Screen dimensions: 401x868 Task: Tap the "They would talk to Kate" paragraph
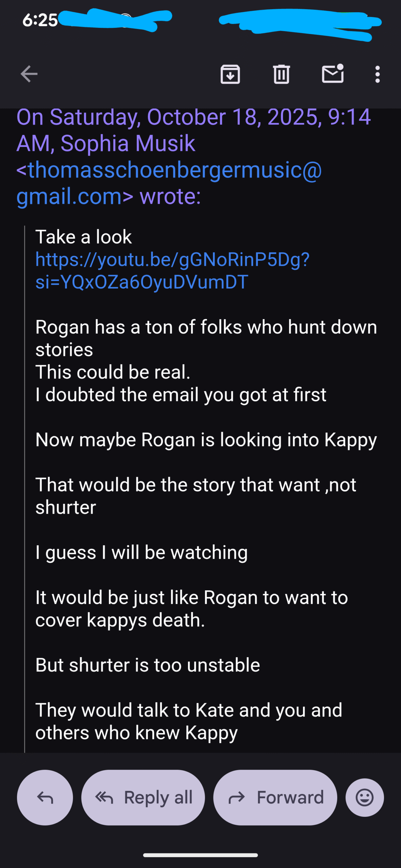pos(189,721)
